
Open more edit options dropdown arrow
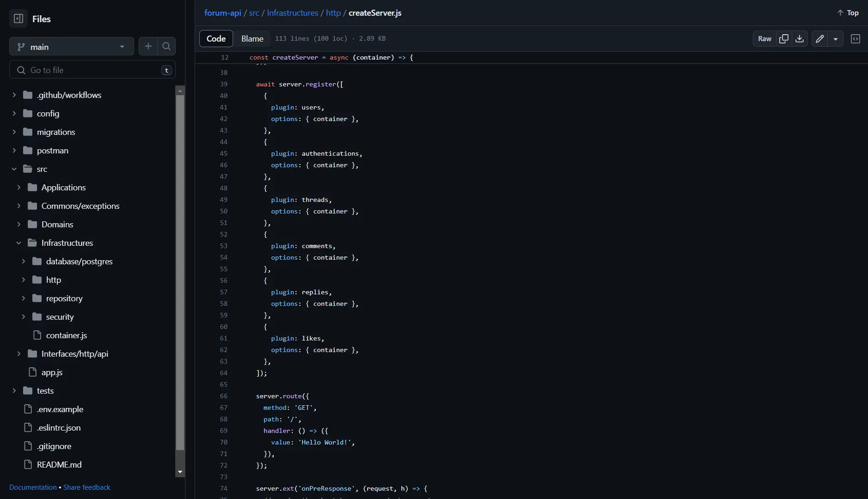[836, 39]
